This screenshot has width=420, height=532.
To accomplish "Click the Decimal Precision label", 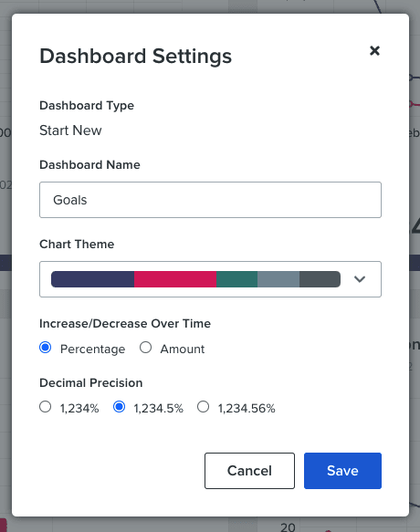I will coord(91,382).
